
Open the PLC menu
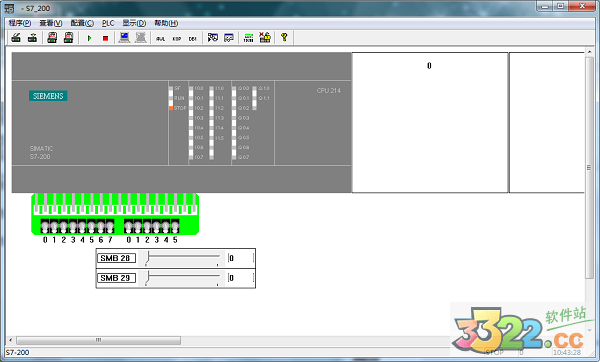pos(108,23)
